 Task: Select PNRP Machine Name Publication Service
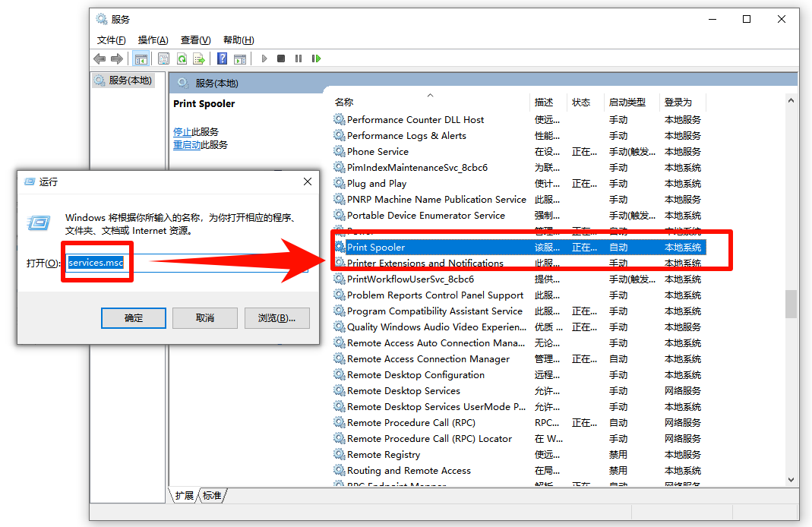point(437,199)
